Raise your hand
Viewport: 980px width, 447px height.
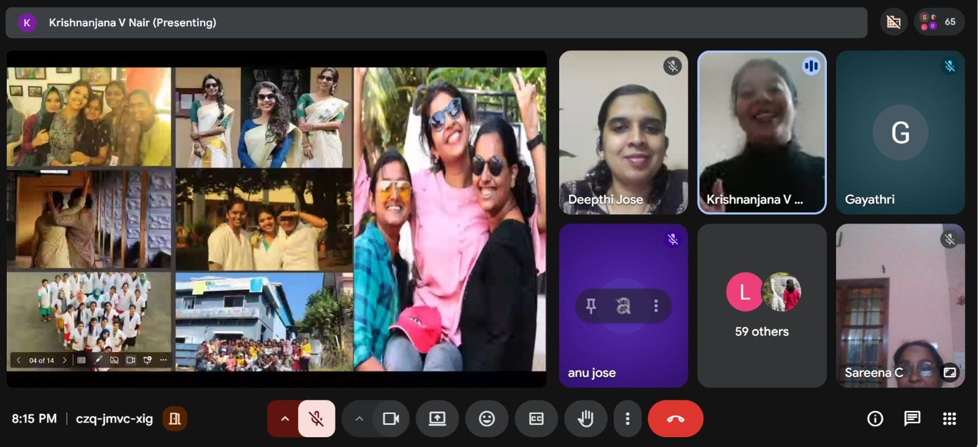[x=586, y=419]
